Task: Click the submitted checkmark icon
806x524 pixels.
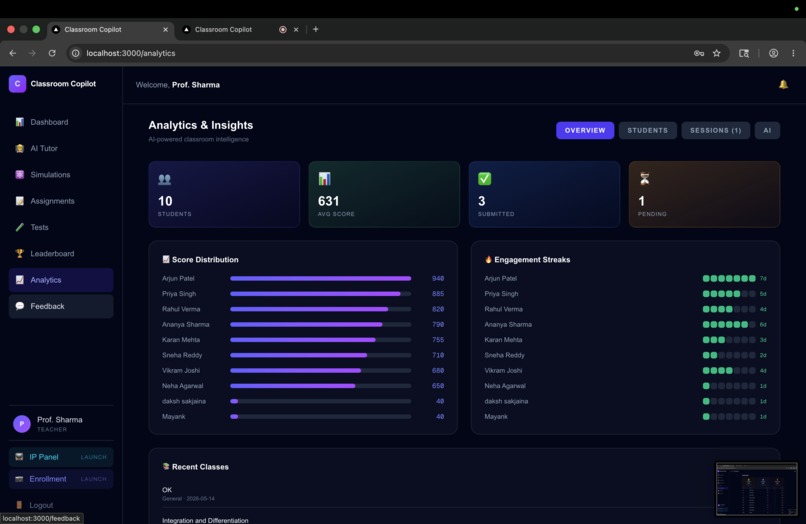Action: pos(484,179)
